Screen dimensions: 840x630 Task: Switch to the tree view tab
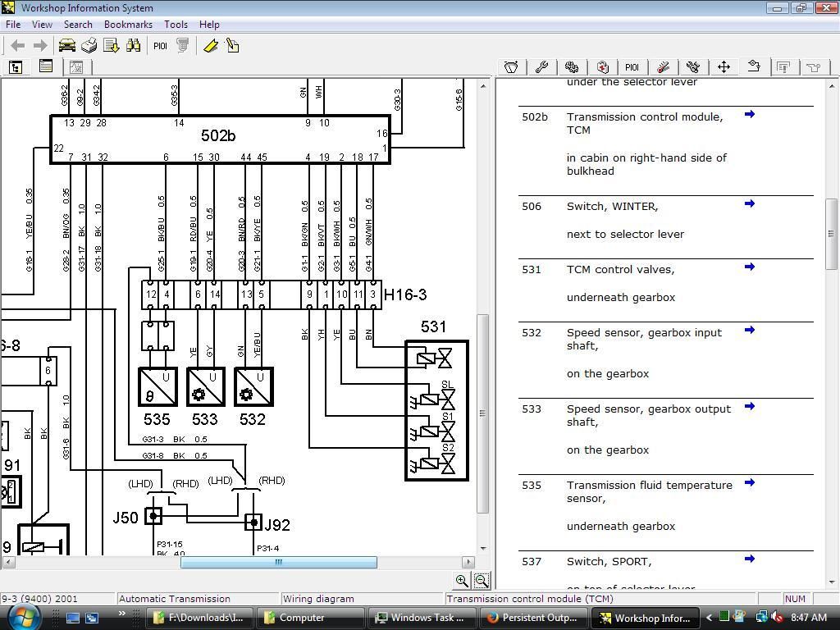[15, 66]
